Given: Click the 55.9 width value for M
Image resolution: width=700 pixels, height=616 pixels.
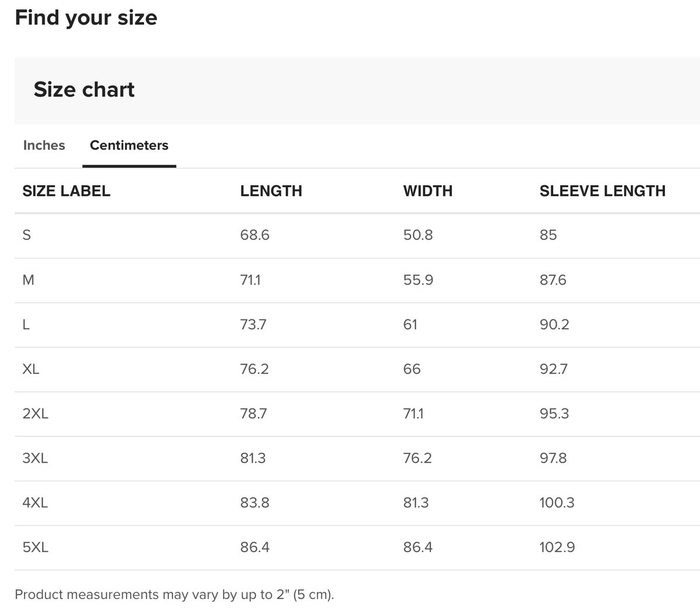Looking at the screenshot, I should click(x=418, y=280).
